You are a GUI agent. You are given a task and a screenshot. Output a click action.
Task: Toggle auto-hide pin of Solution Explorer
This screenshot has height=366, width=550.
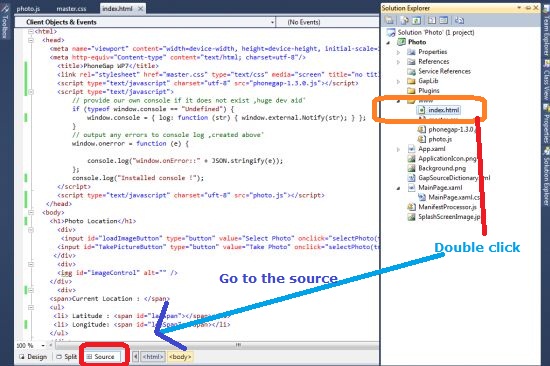pyautogui.click(x=528, y=8)
